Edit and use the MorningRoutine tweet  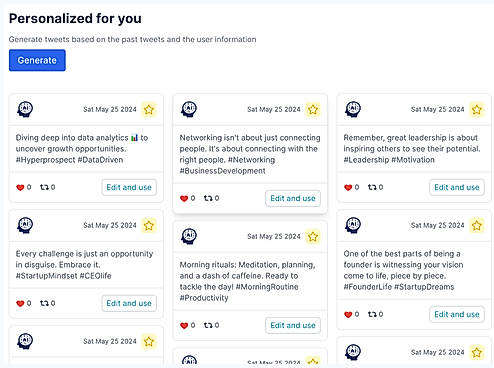pyautogui.click(x=293, y=325)
